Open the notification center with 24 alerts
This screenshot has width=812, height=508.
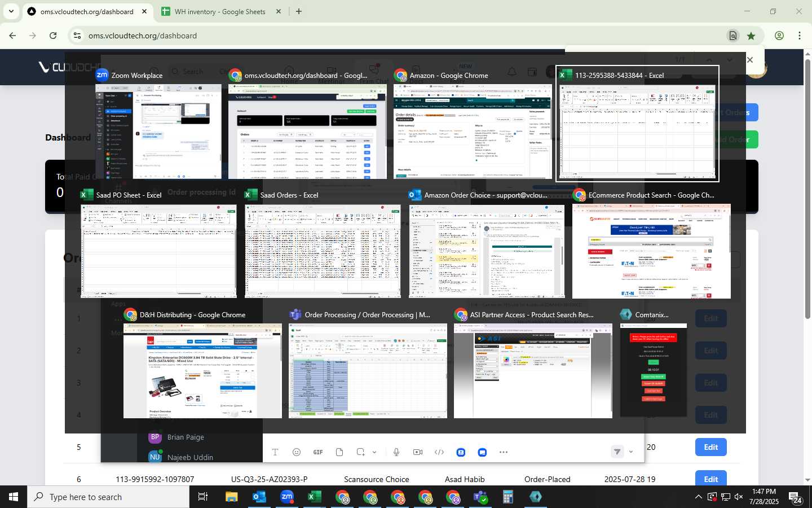pos(796,497)
